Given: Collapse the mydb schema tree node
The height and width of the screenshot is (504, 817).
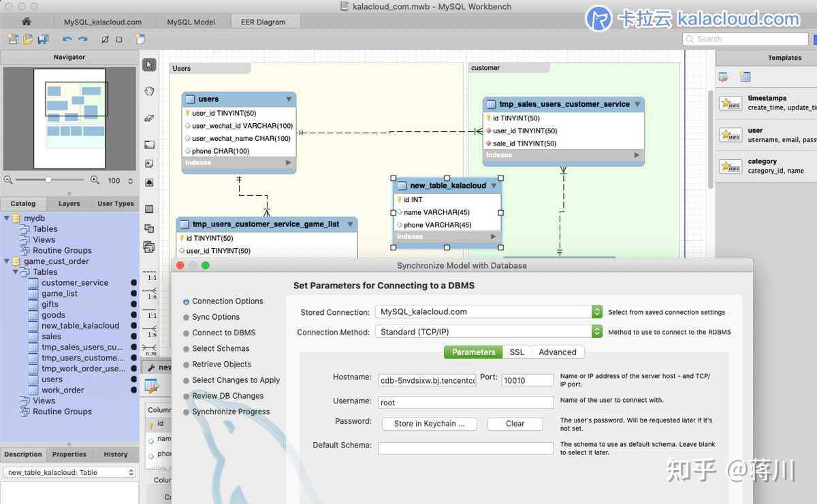Looking at the screenshot, I should [7, 218].
